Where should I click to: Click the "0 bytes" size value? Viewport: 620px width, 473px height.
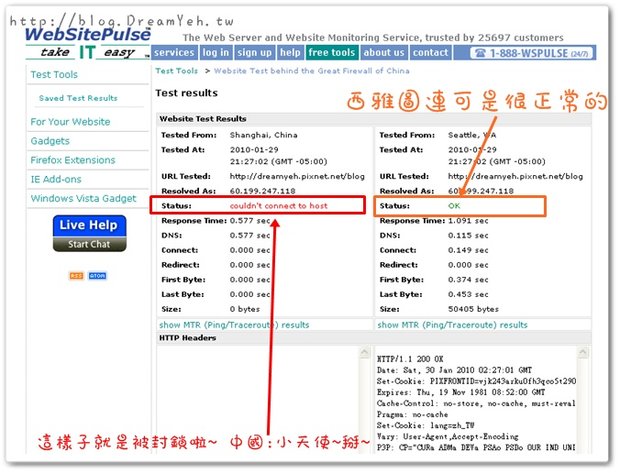(245, 309)
